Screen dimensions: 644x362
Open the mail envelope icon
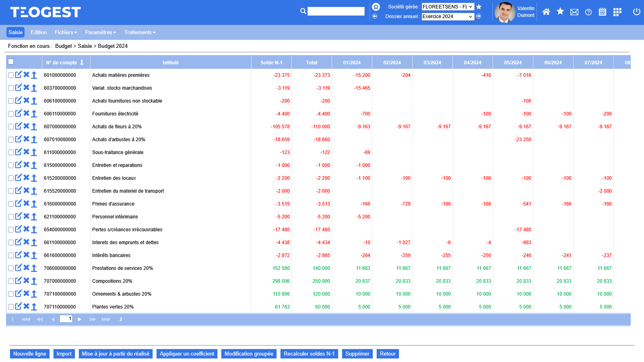coord(574,12)
